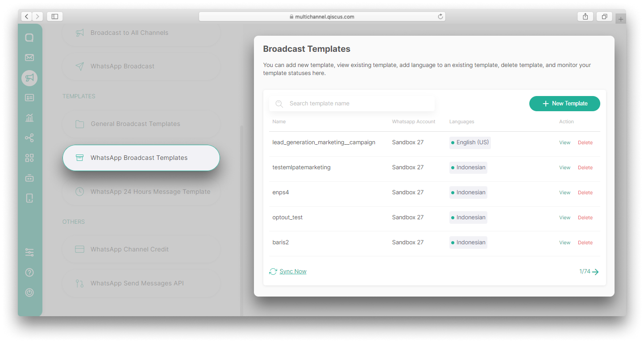Focus the Search template name field

[x=352, y=103]
